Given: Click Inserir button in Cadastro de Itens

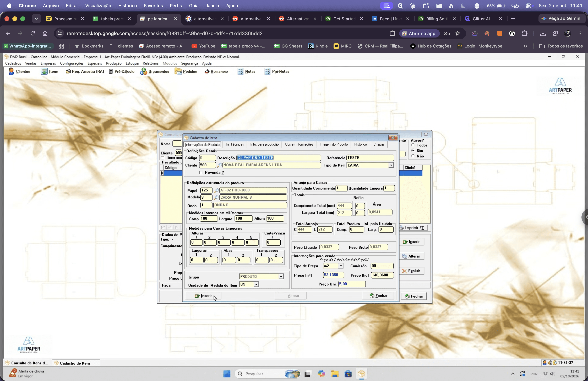Looking at the screenshot, I should (x=203, y=296).
